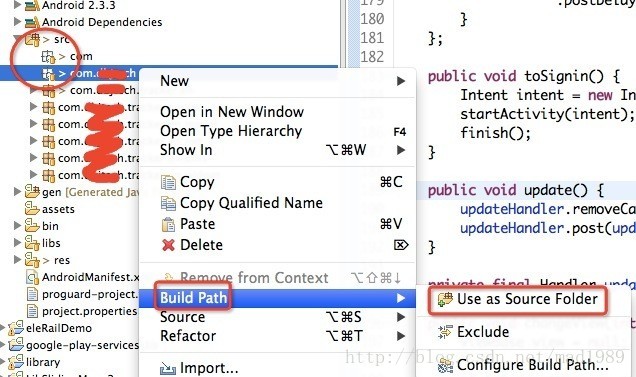Screen dimensions: 636x377
Task: Open the New submenu
Action: coord(277,81)
